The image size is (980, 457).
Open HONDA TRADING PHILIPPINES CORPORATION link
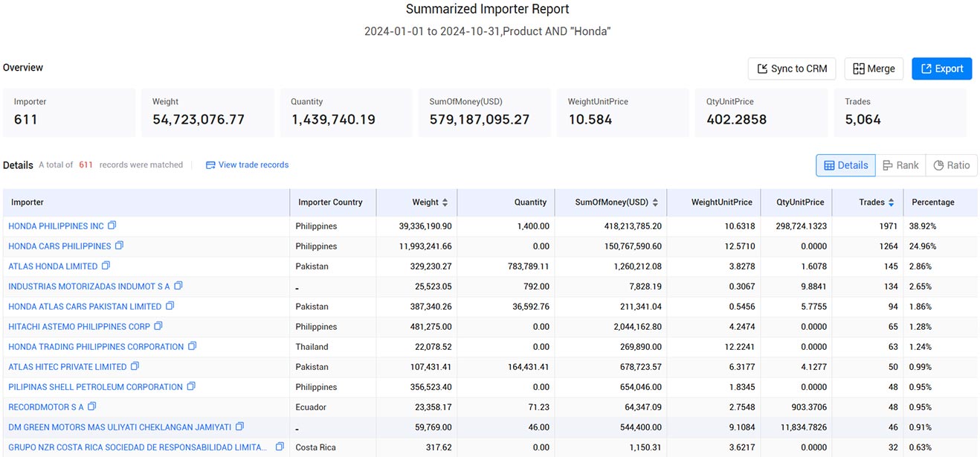pyautogui.click(x=96, y=347)
